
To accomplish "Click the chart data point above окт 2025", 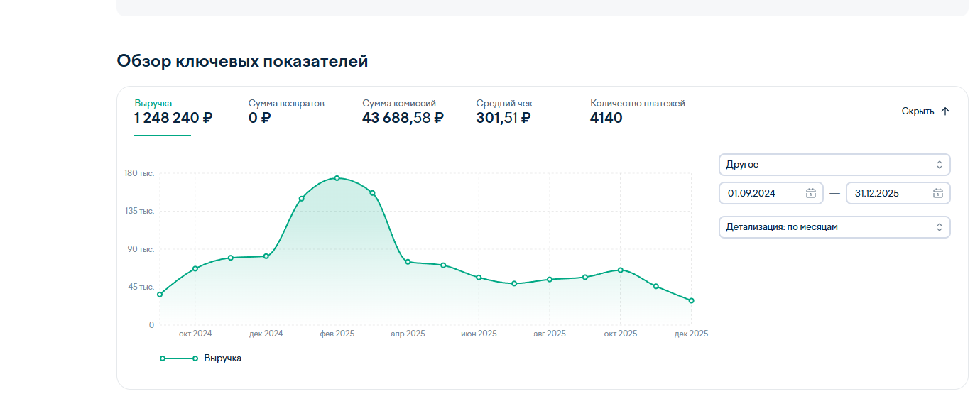I will 620,270.
